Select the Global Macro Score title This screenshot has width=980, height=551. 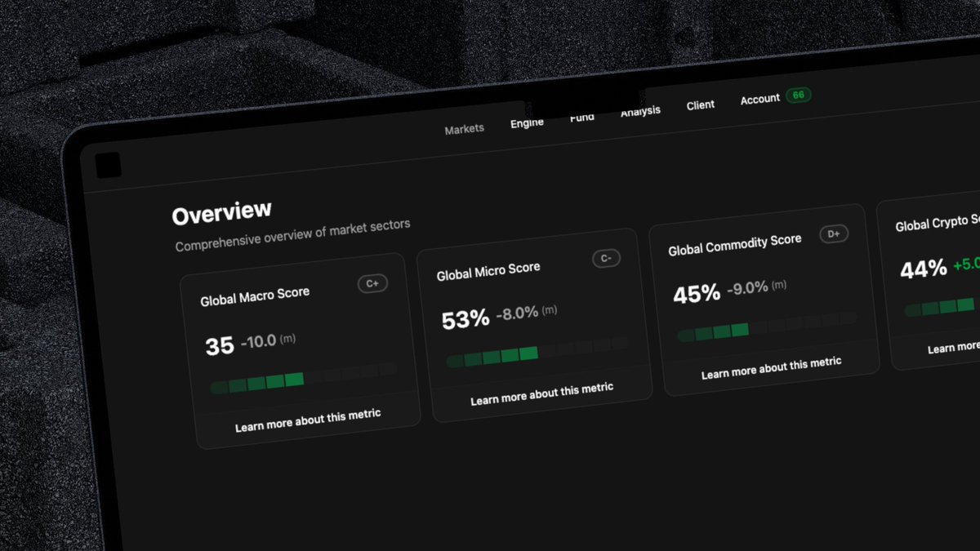pos(255,296)
